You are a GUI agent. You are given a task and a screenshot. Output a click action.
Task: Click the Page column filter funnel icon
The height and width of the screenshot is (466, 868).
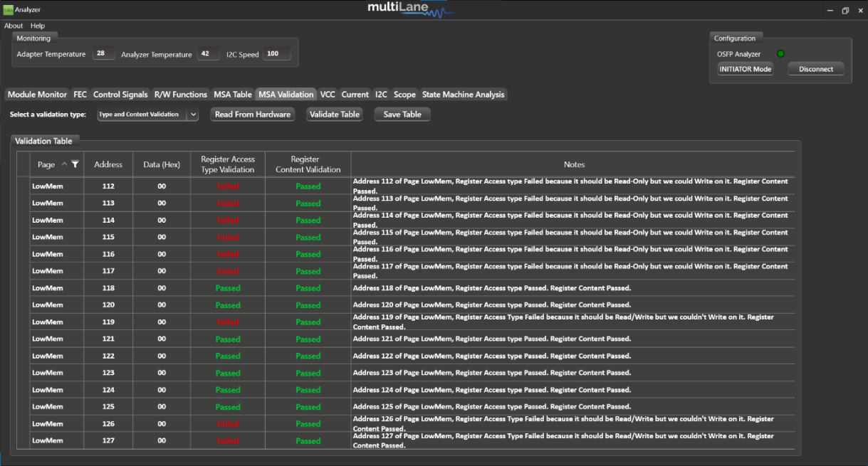point(75,164)
